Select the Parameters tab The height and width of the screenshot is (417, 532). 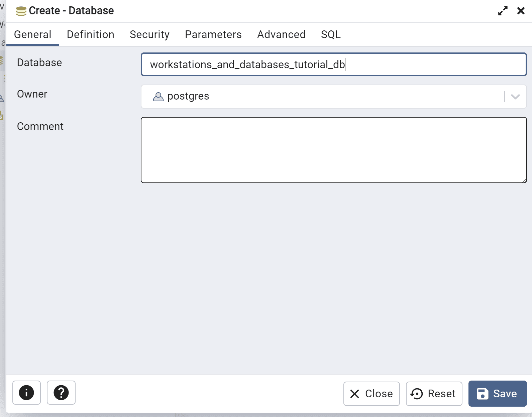[x=213, y=34]
